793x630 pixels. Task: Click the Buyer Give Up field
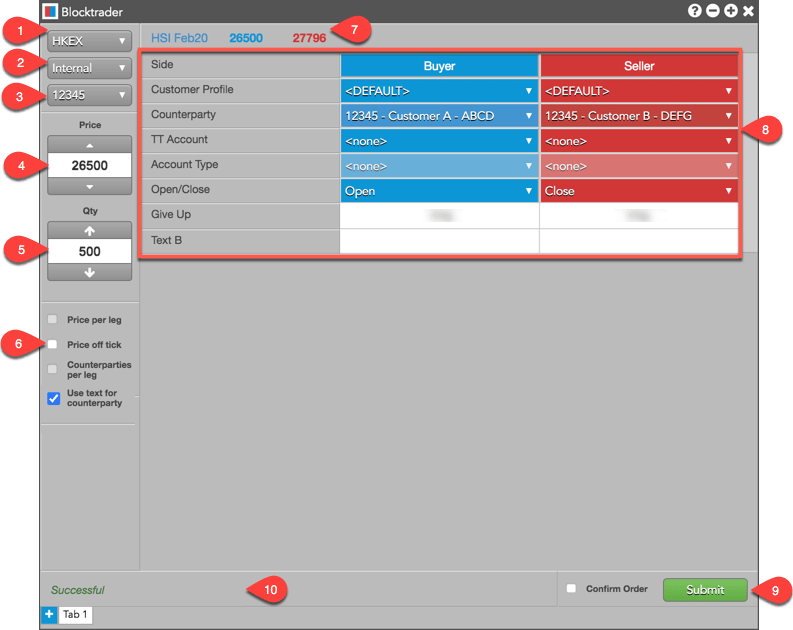click(439, 216)
